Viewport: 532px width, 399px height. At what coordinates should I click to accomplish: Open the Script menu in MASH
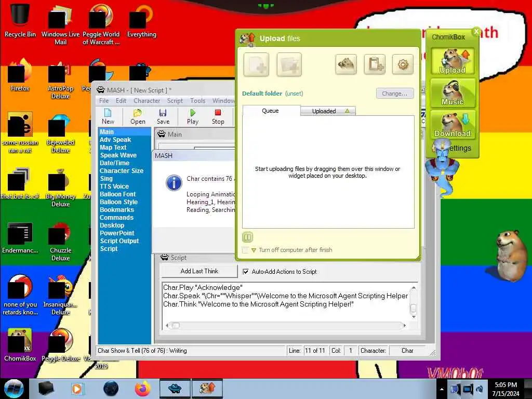coord(175,101)
